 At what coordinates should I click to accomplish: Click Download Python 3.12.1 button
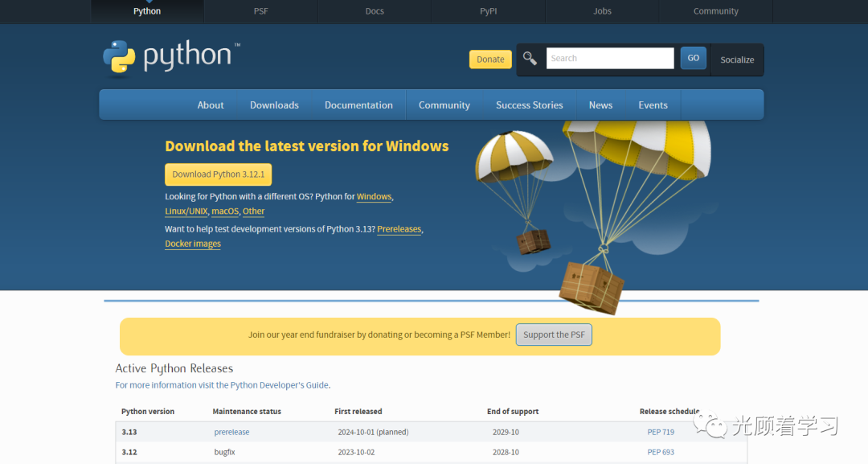[218, 175]
